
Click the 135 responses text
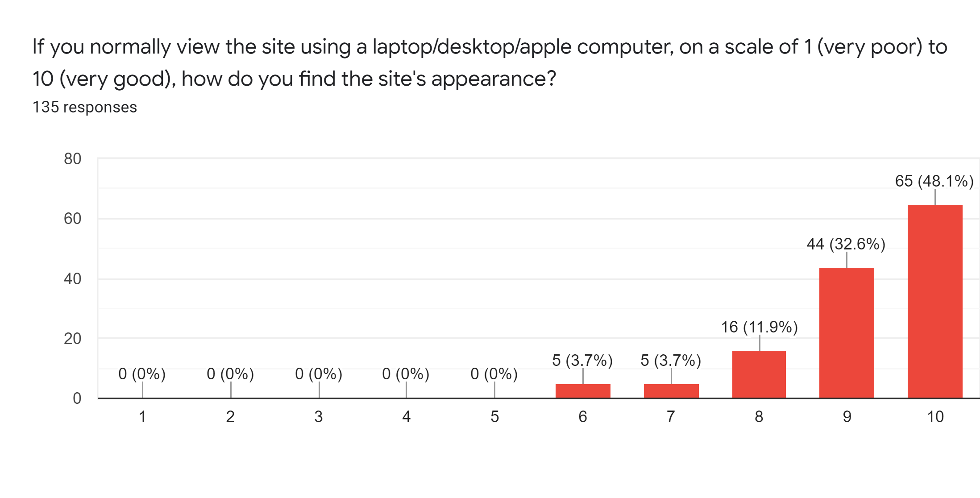(x=85, y=107)
